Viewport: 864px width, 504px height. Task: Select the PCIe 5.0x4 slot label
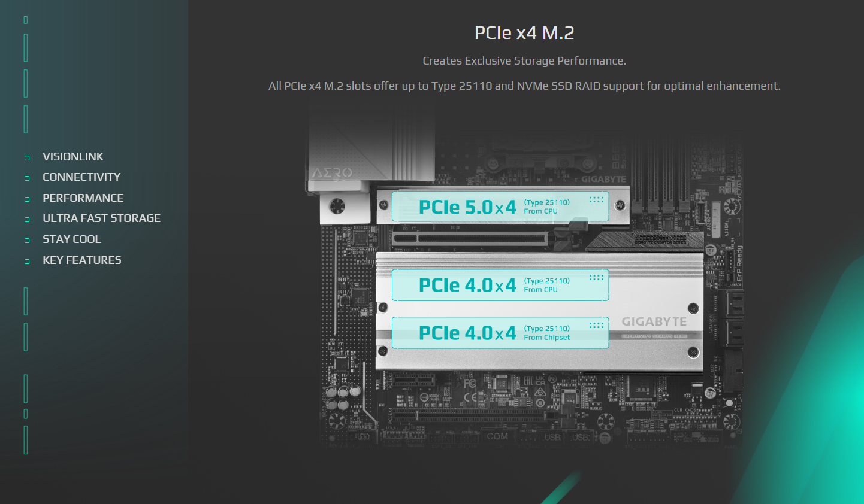click(500, 207)
